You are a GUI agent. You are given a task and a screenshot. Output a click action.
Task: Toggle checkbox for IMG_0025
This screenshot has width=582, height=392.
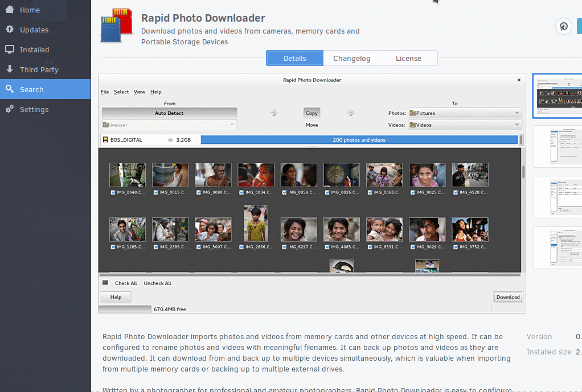click(x=413, y=192)
